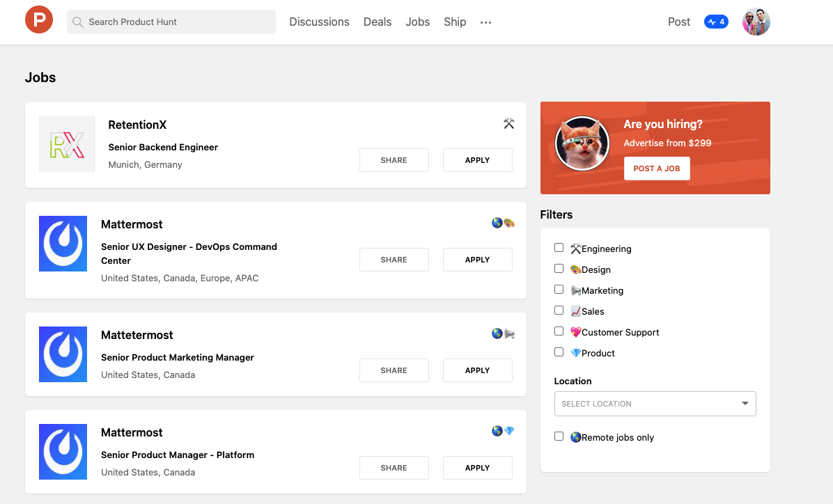This screenshot has height=504, width=833.
Task: Check the Design filter
Action: [x=559, y=269]
